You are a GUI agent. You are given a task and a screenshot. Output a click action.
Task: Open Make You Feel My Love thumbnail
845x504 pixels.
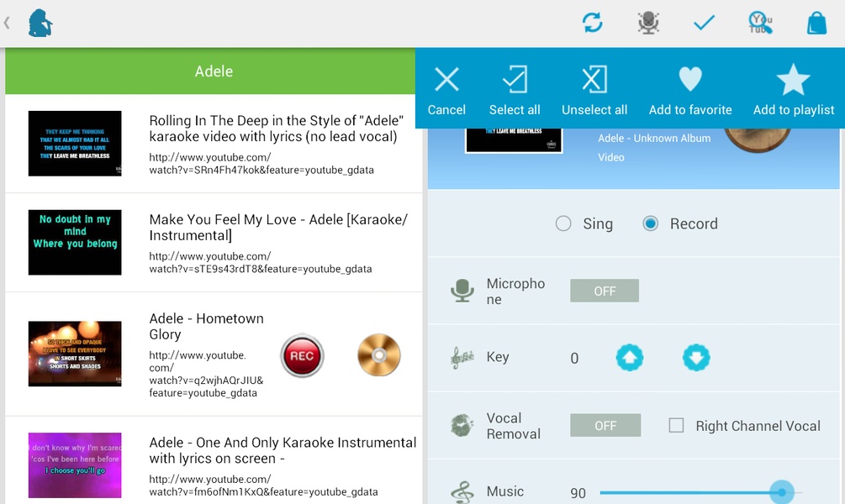(75, 242)
